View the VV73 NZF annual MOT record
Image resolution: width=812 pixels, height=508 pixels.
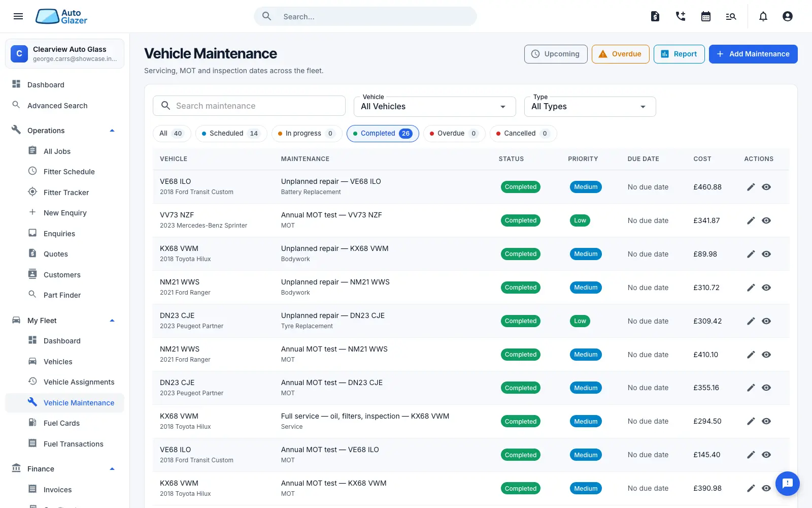tap(766, 220)
